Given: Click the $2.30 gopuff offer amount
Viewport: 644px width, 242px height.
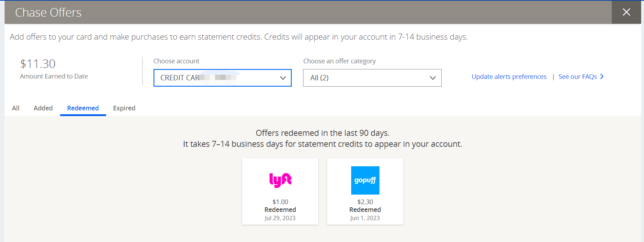Looking at the screenshot, I should pos(365,202).
